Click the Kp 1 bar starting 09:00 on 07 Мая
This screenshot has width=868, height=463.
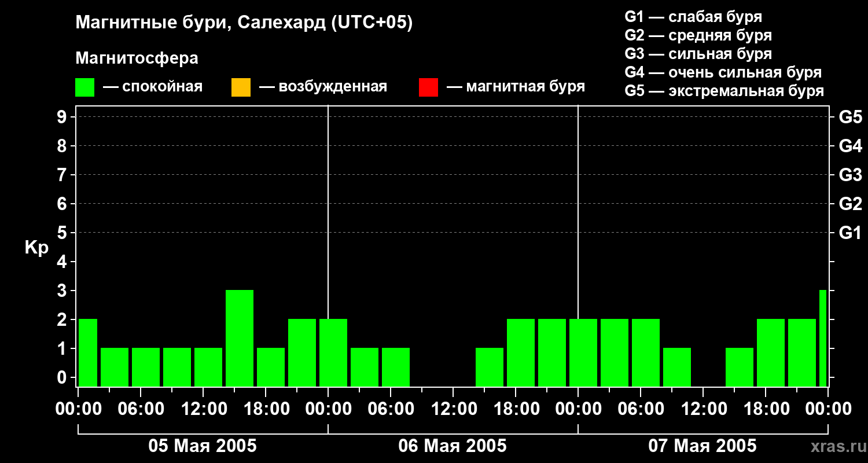click(677, 367)
